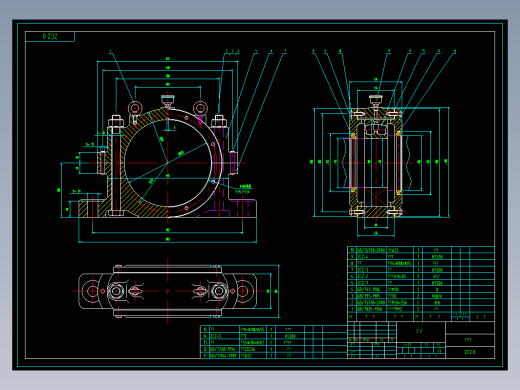The width and height of the screenshot is (520, 390).
Task: Select the right cap bolt hexagon in top view
Action: [x=219, y=291]
